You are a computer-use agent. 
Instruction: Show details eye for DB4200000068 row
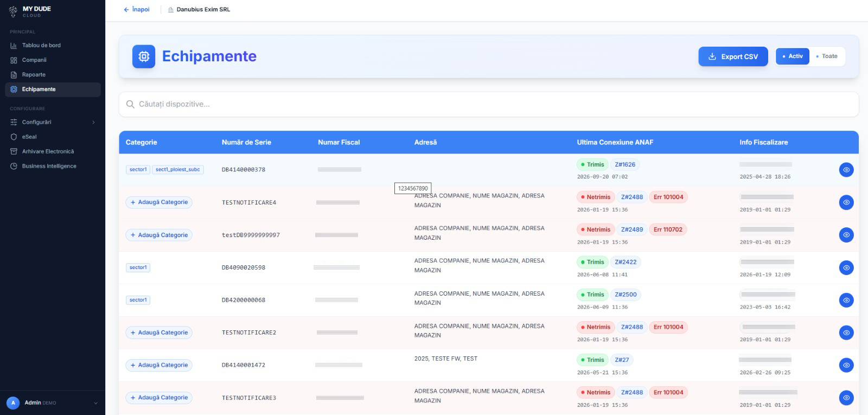846,300
